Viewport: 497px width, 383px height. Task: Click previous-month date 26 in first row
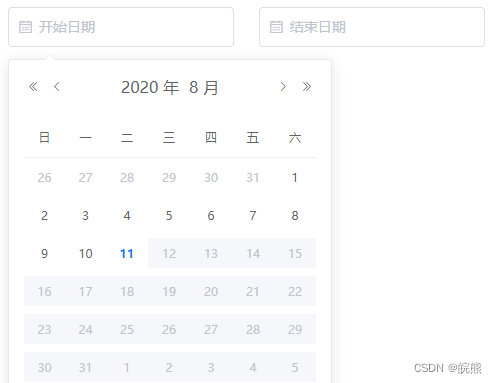coord(44,178)
